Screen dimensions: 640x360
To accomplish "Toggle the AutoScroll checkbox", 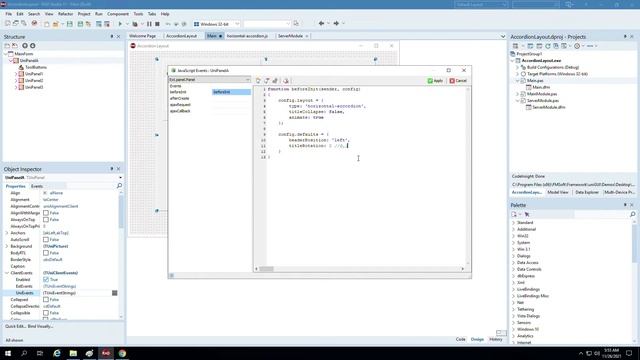I will coord(46,240).
